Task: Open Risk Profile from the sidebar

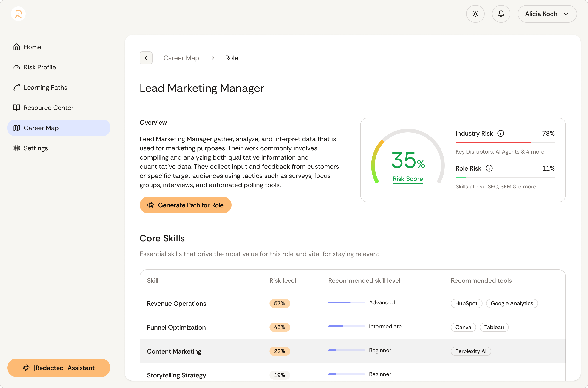Action: click(x=40, y=67)
